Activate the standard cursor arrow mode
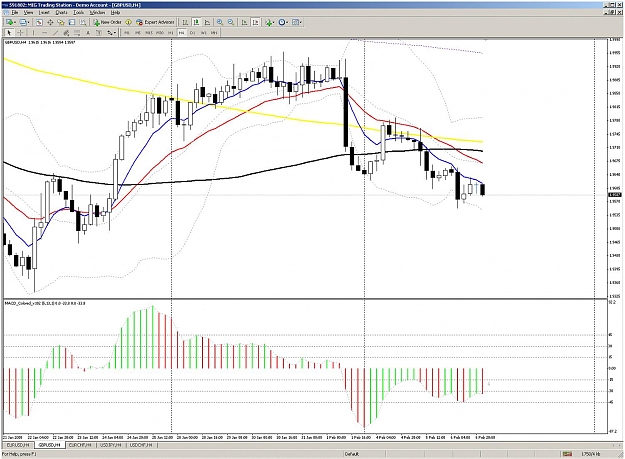 pyautogui.click(x=9, y=33)
